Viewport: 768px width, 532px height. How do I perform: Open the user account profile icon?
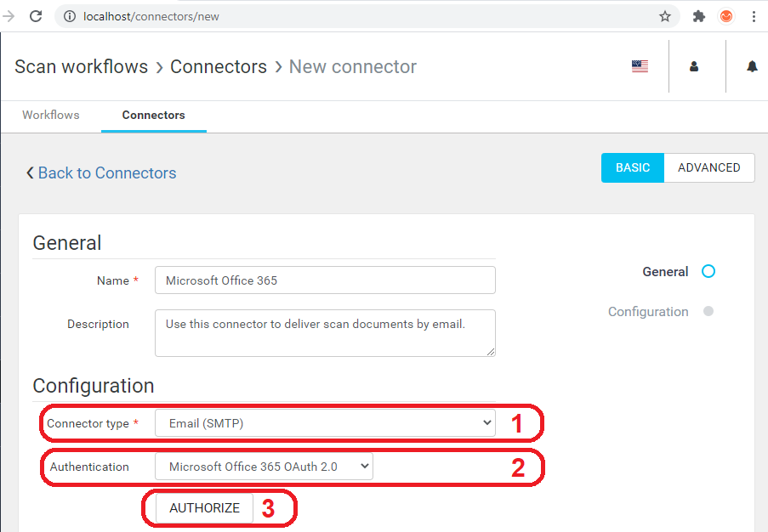pyautogui.click(x=694, y=66)
